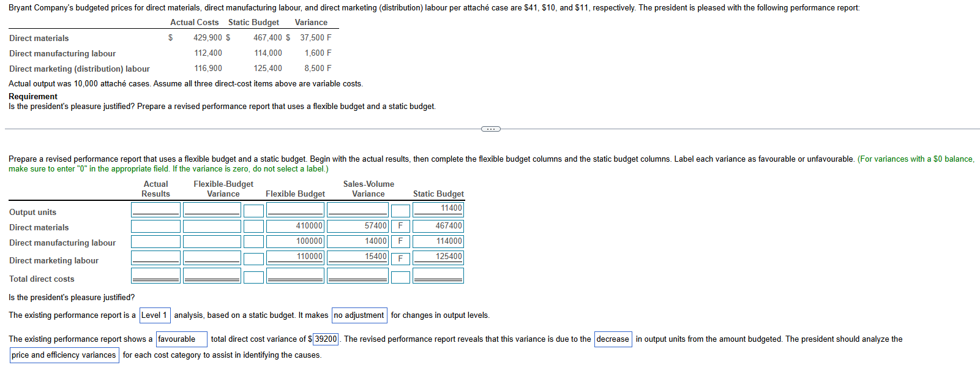Screen dimensions: 980x373
Task: Click 'Total direct costs' row label
Action: [42, 279]
